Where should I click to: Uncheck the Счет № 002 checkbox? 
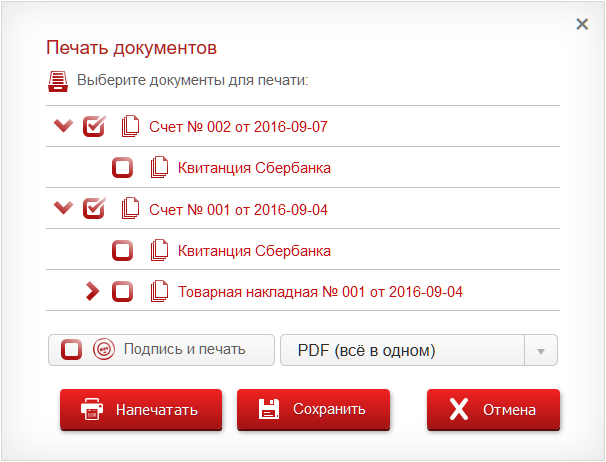point(94,126)
